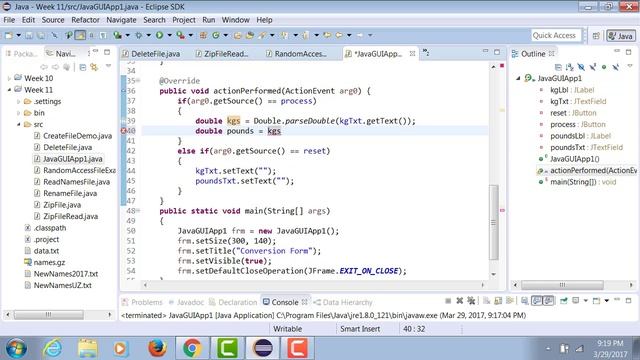640x360 pixels.
Task: Show hidden editor tabs list chevron
Action: [426, 53]
